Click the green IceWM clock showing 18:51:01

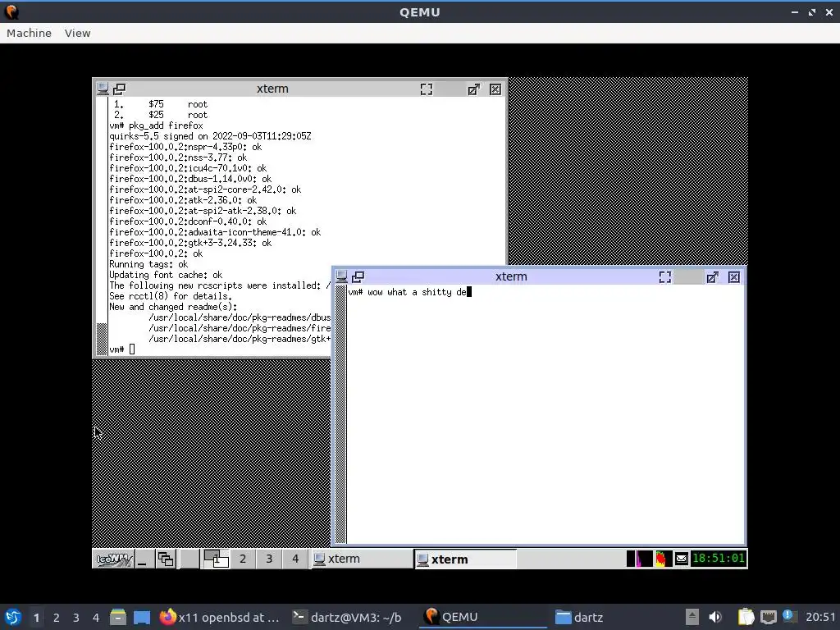pyautogui.click(x=719, y=559)
